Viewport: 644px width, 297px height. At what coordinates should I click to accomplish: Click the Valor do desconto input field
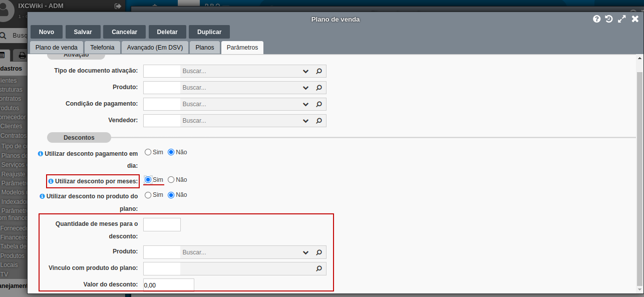click(168, 285)
